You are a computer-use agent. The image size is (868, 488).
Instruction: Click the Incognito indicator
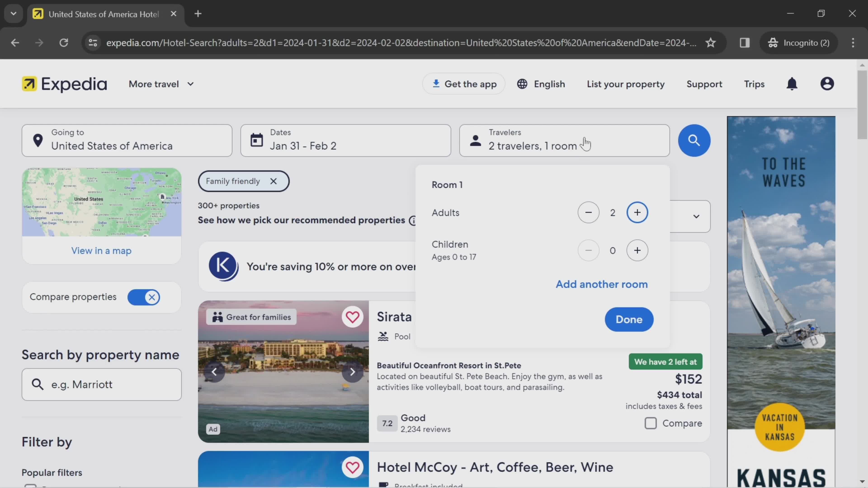tap(799, 43)
